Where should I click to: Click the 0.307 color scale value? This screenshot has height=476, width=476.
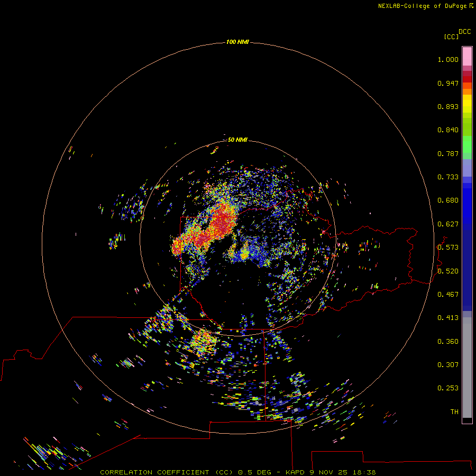(x=448, y=365)
